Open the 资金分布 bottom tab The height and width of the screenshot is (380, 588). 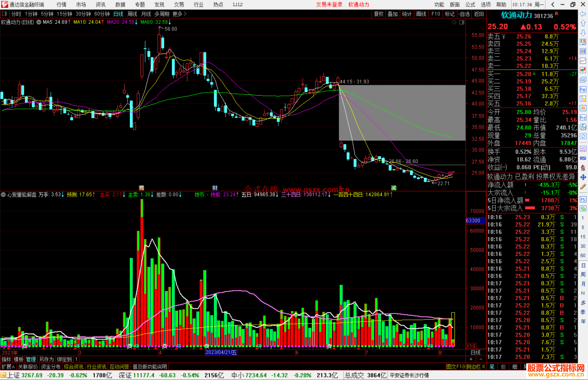point(51,367)
